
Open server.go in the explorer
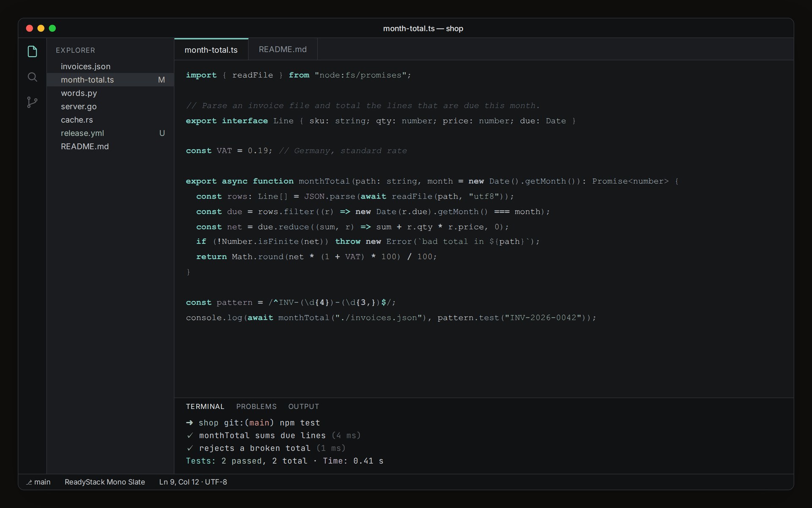pos(110,106)
